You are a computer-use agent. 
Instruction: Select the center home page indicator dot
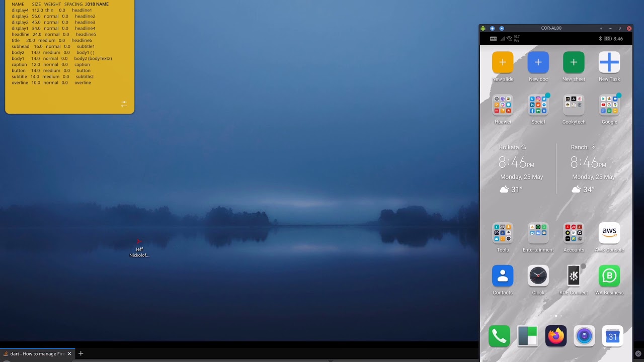(556, 316)
